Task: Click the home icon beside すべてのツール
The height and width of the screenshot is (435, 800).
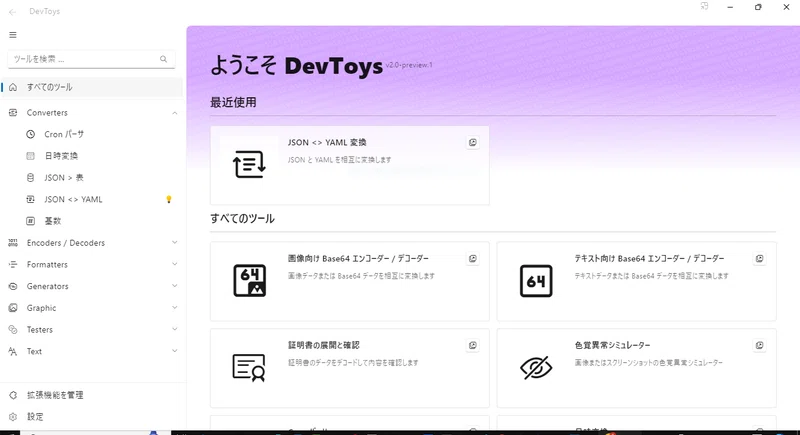Action: pos(13,87)
